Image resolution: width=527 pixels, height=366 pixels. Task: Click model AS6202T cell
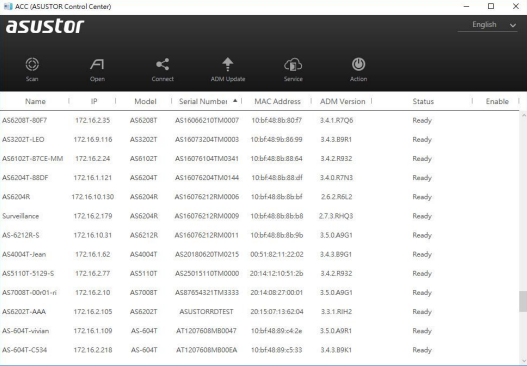coord(144,312)
